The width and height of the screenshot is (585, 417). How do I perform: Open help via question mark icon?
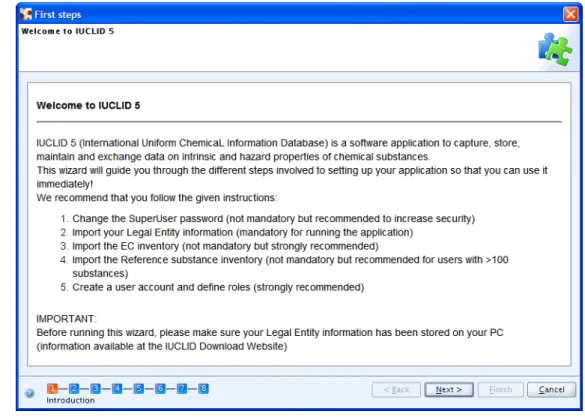[x=29, y=393]
